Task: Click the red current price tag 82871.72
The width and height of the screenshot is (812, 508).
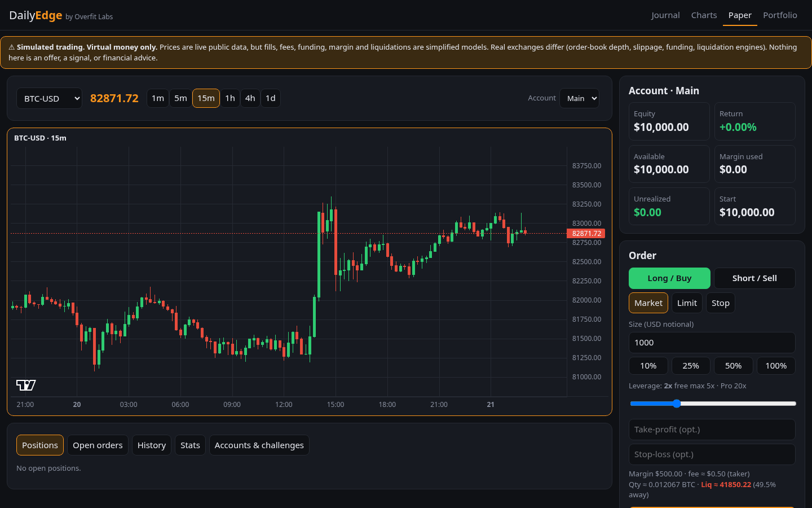Action: coord(586,233)
